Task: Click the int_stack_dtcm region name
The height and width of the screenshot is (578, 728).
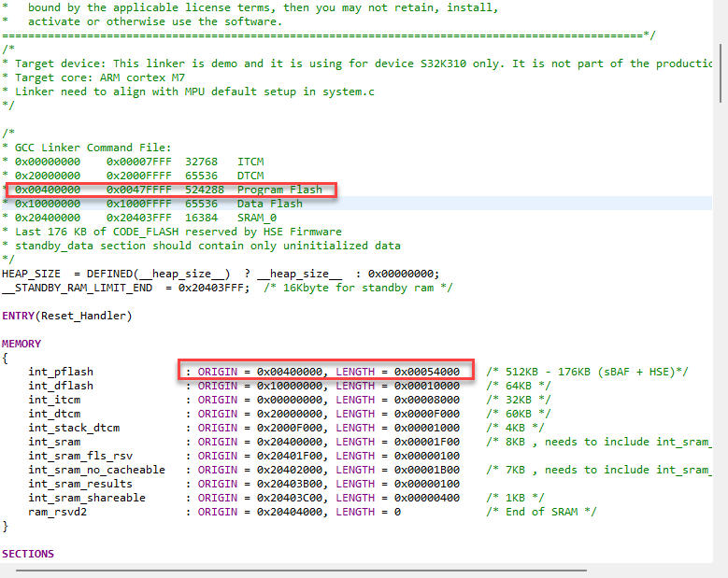Action: point(74,428)
